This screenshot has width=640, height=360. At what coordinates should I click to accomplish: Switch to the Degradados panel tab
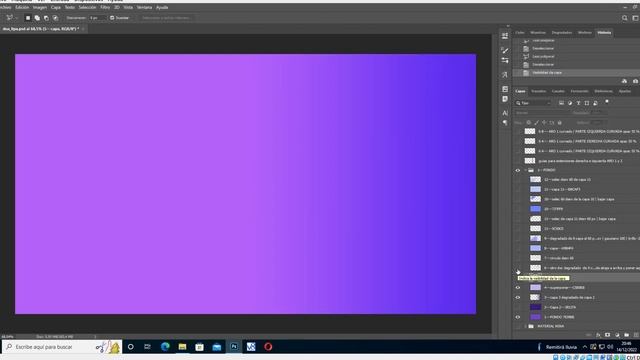(562, 33)
